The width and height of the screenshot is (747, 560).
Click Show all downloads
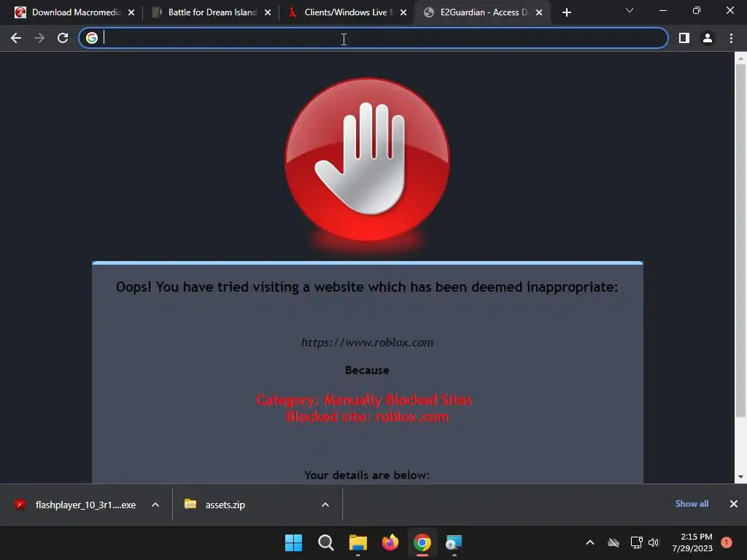692,504
